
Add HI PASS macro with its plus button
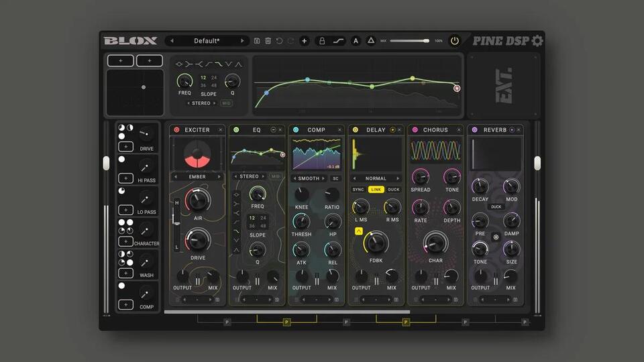tap(125, 178)
